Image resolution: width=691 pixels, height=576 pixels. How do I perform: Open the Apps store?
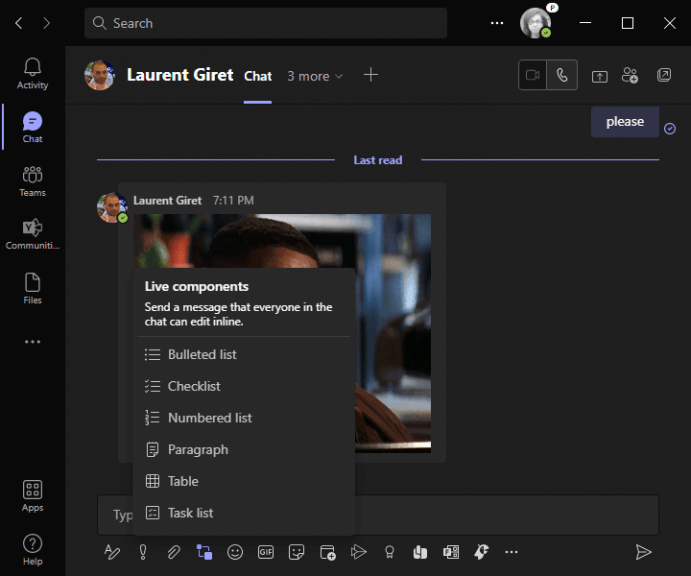click(32, 496)
